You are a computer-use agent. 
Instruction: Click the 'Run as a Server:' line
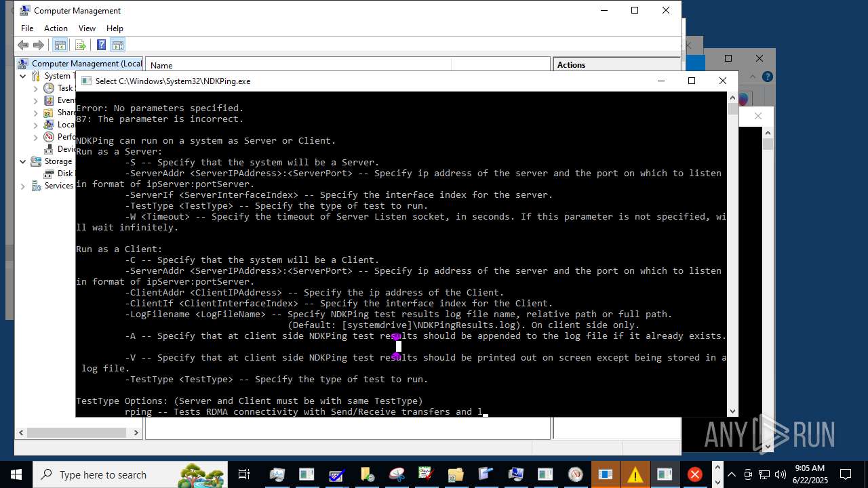tap(119, 152)
